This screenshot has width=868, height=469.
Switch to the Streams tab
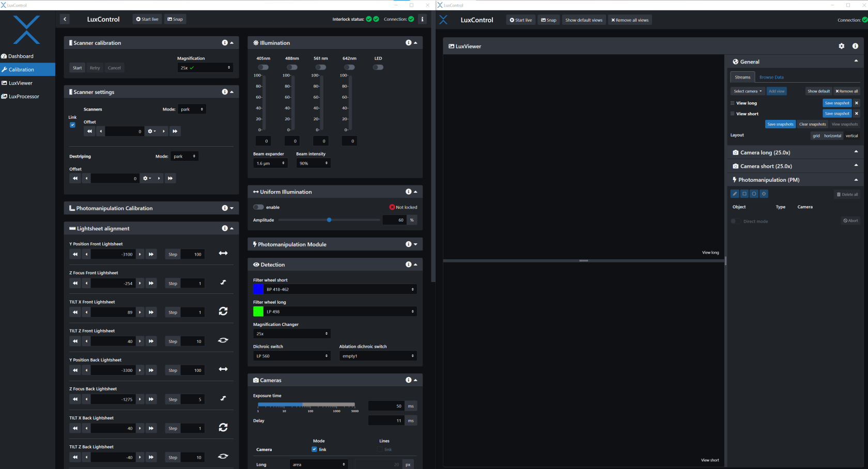pos(742,77)
